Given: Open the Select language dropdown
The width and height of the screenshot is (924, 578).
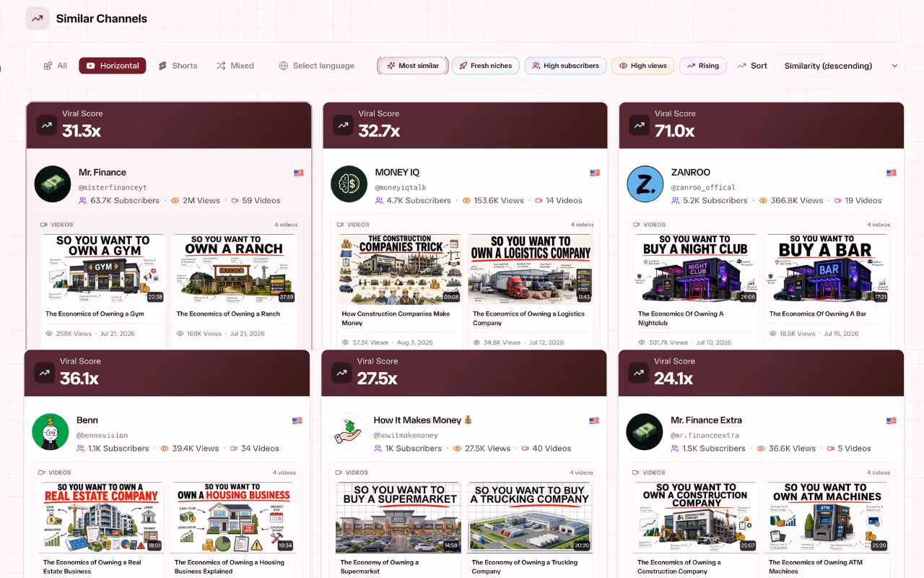Looking at the screenshot, I should tap(317, 66).
